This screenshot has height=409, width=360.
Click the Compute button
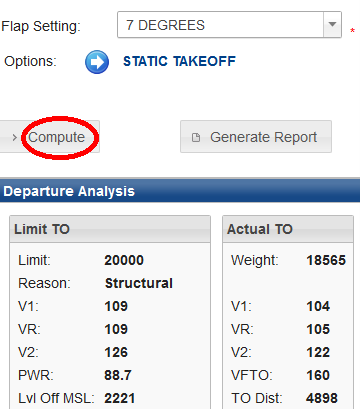coord(49,137)
